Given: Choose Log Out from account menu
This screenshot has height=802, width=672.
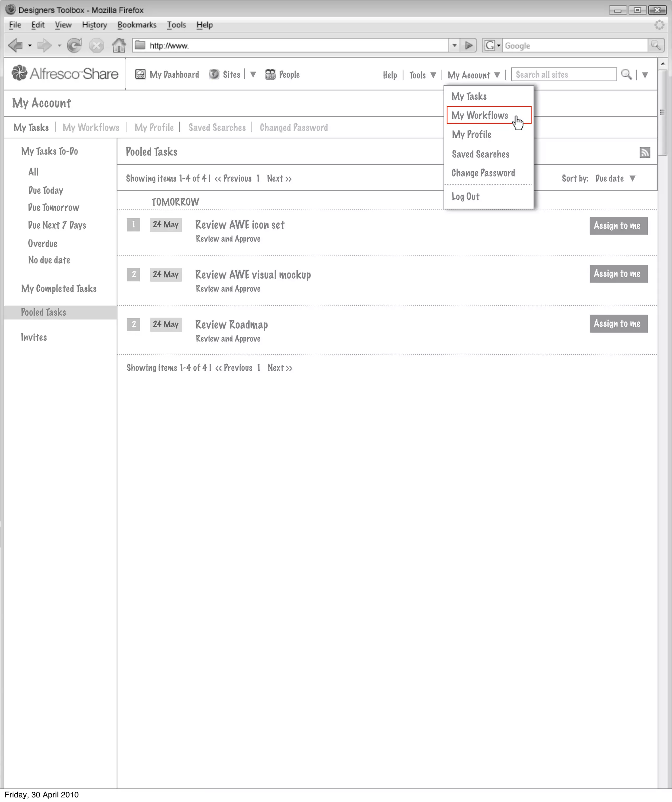Looking at the screenshot, I should [465, 197].
